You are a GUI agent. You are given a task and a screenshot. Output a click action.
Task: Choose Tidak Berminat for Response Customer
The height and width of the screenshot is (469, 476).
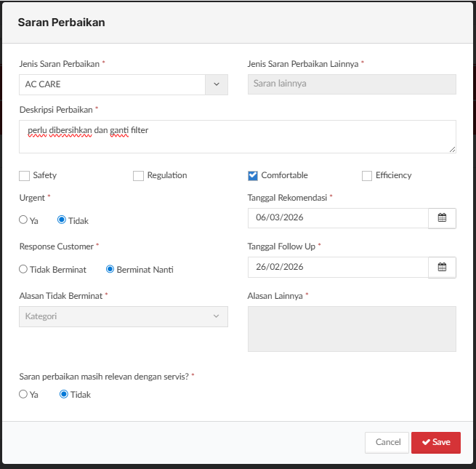coord(24,269)
